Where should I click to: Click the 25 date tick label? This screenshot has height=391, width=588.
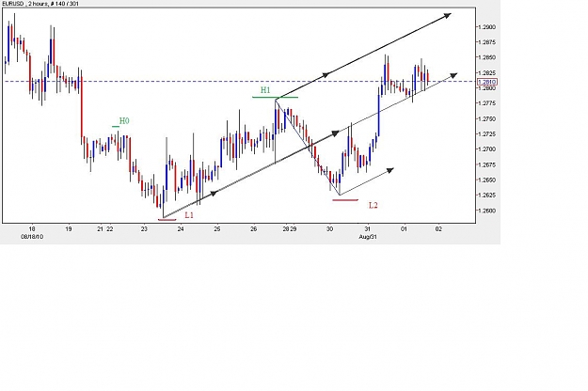coord(217,228)
